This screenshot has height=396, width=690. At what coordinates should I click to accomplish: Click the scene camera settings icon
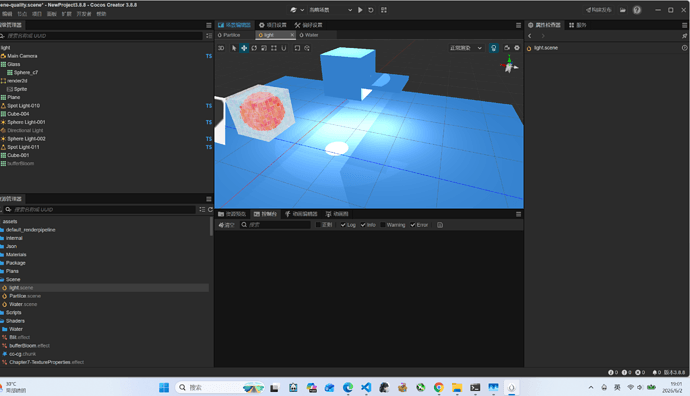(x=507, y=48)
